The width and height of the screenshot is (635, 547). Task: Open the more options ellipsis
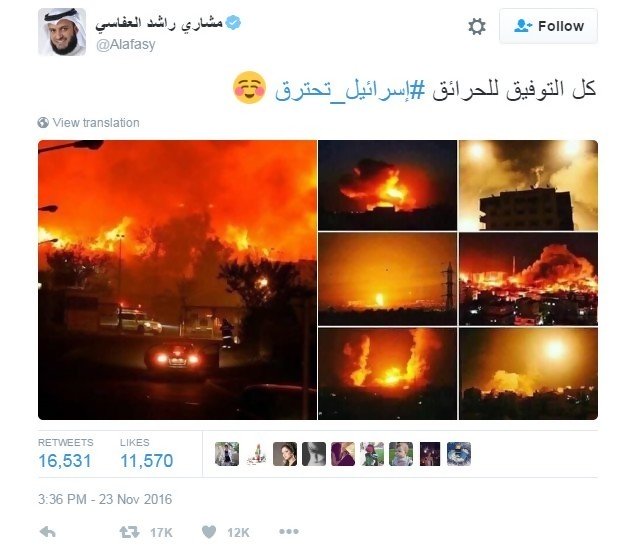[x=289, y=531]
